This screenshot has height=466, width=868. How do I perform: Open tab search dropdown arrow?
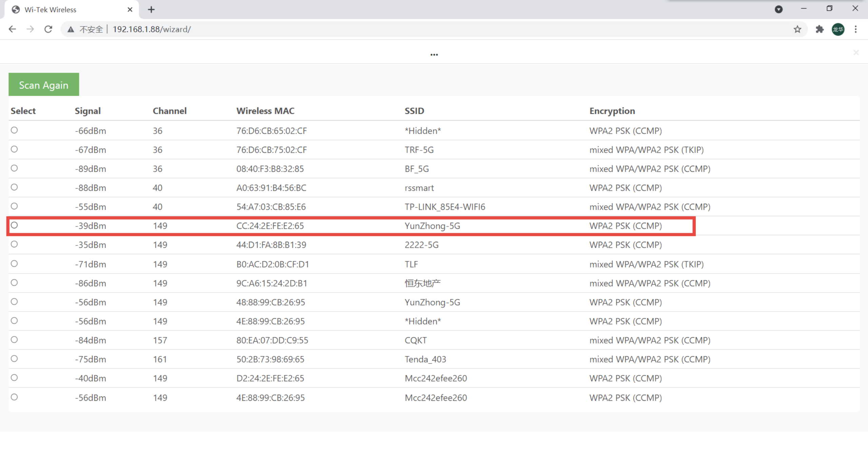[778, 9]
